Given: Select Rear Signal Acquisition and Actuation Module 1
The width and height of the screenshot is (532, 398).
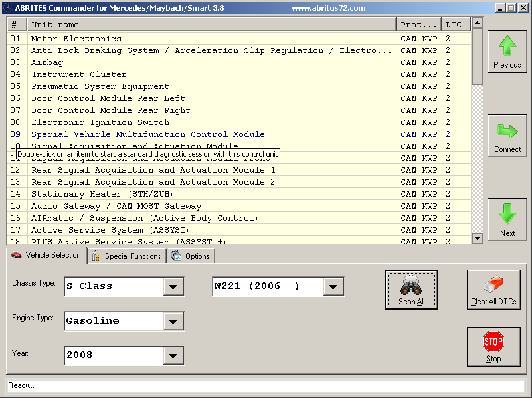Looking at the screenshot, I should click(x=239, y=170).
